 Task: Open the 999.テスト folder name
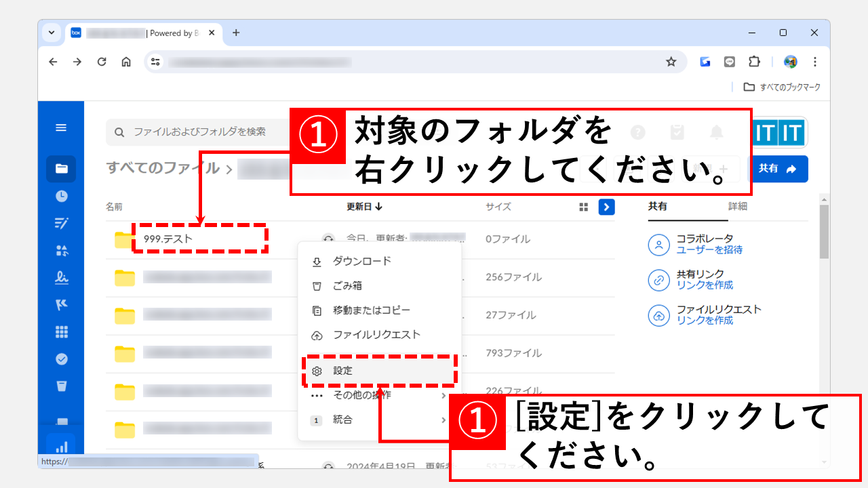[x=168, y=239]
